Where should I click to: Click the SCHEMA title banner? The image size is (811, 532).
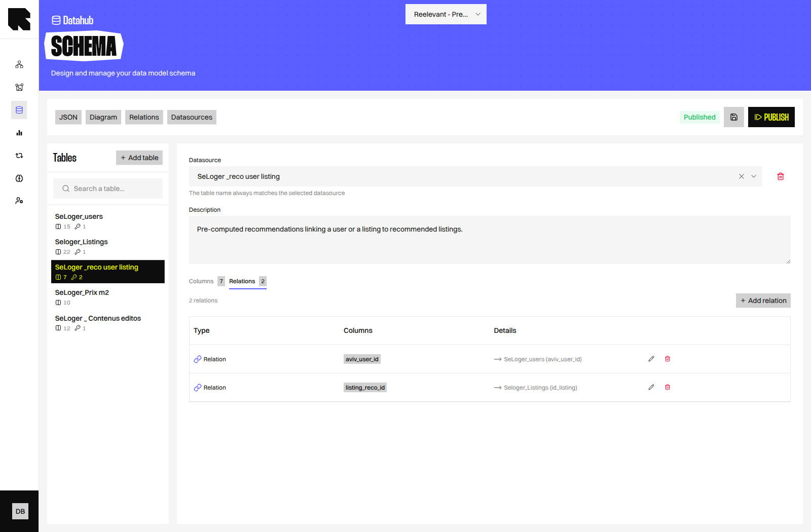pyautogui.click(x=84, y=46)
